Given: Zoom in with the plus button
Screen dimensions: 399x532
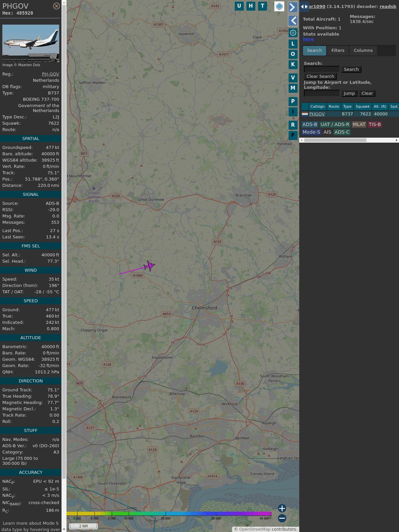Looking at the screenshot, I should click(x=282, y=508).
